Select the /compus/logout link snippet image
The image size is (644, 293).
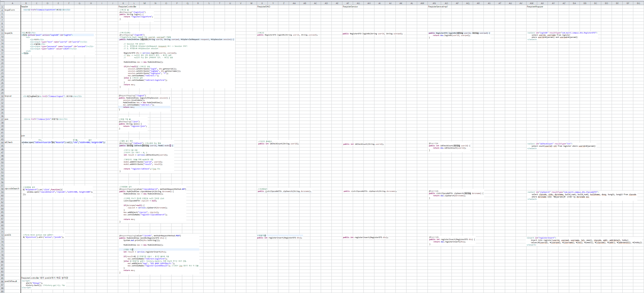[52, 96]
